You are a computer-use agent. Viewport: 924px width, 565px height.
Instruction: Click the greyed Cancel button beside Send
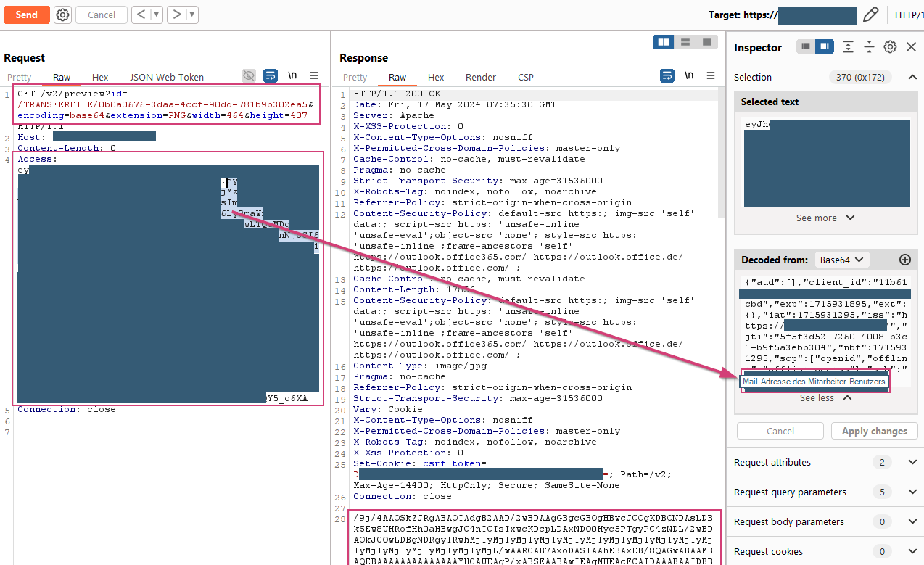[102, 15]
